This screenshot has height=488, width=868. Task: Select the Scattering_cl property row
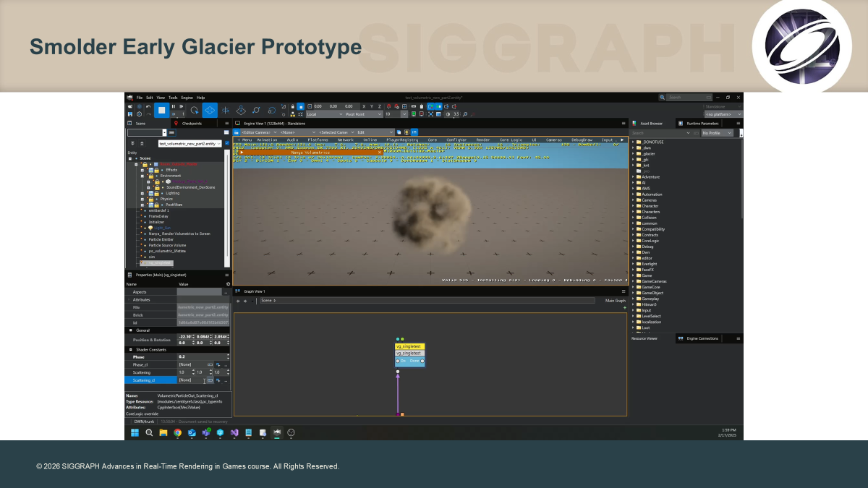pyautogui.click(x=177, y=380)
